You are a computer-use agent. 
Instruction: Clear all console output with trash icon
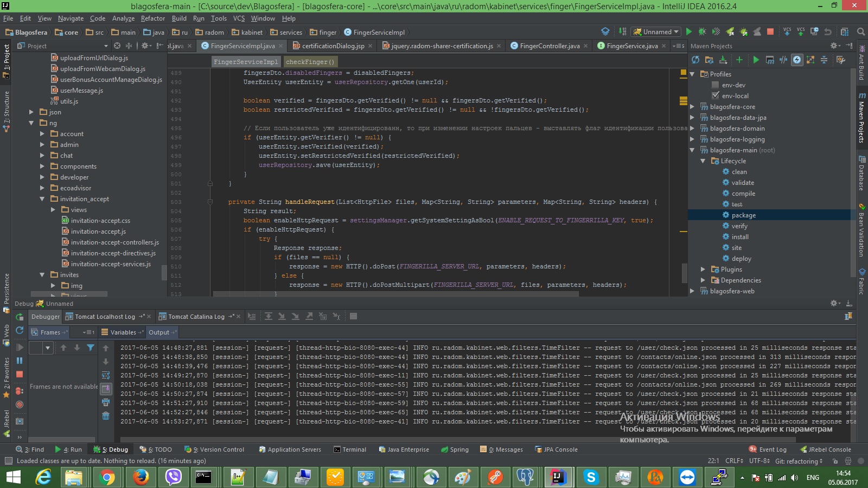click(106, 416)
